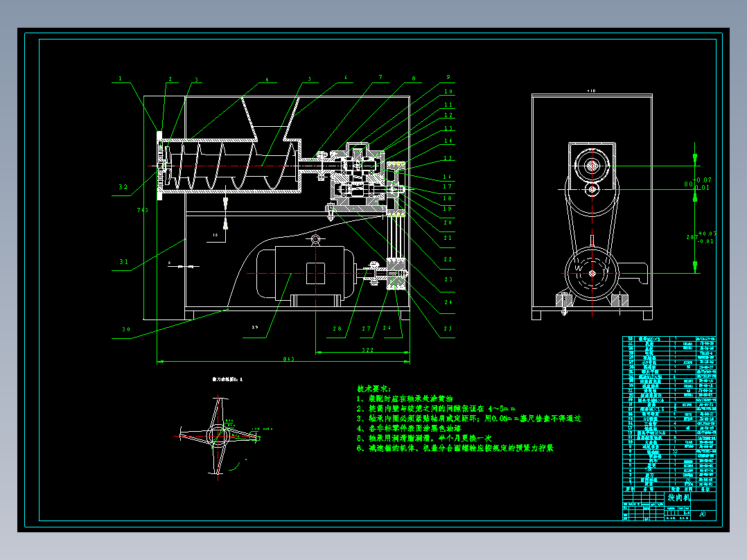Select the 763 vertical height dimension
Screen dimensions: 747x560
[143, 210]
